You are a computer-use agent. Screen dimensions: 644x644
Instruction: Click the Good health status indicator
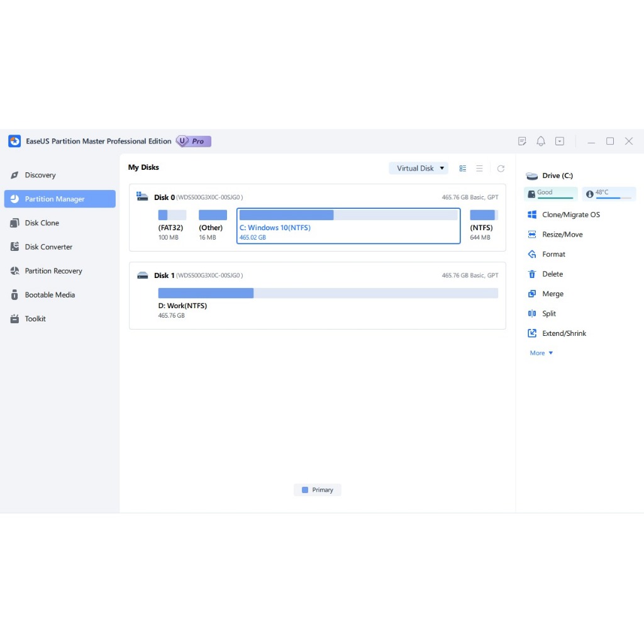coord(551,194)
